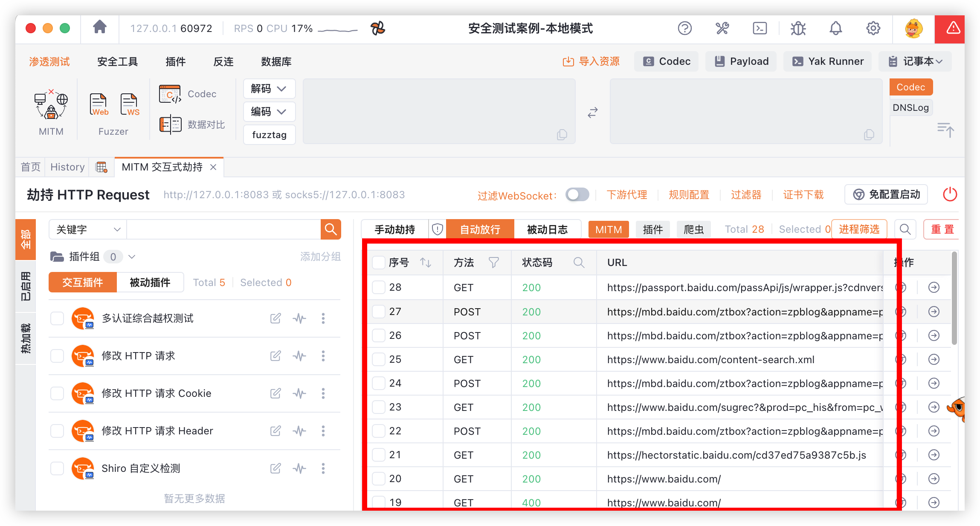Toggle the 过滤WebSocket switch

577,195
